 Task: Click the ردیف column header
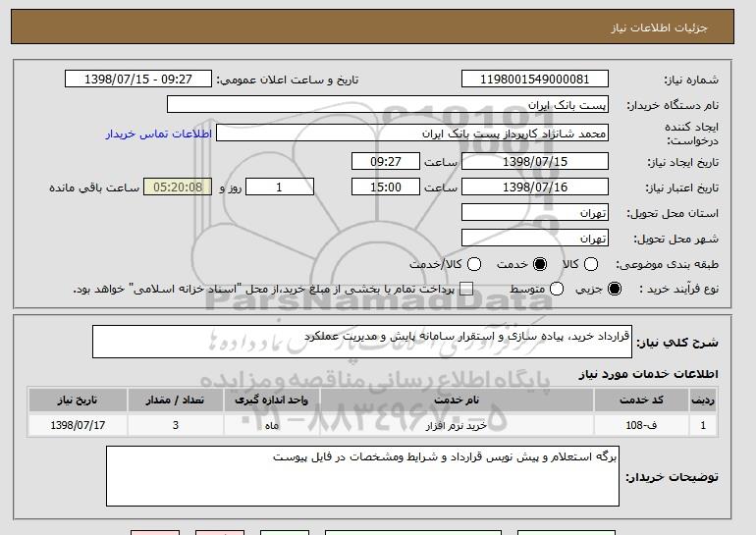(x=703, y=401)
